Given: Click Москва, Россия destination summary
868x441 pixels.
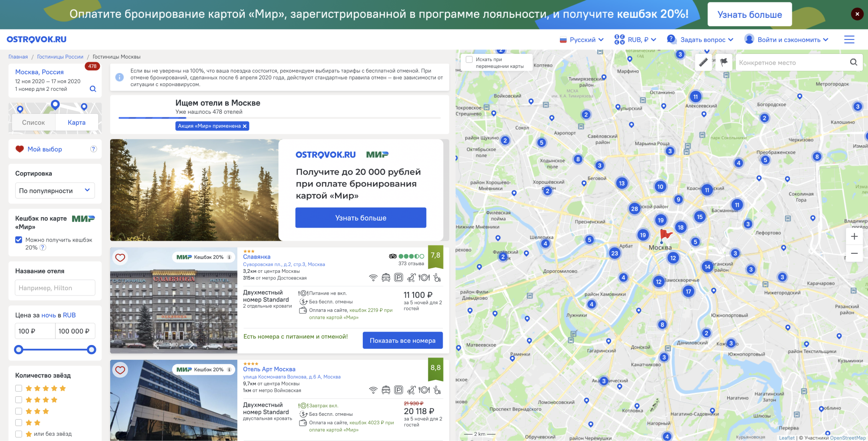Looking at the screenshot, I should point(39,72).
